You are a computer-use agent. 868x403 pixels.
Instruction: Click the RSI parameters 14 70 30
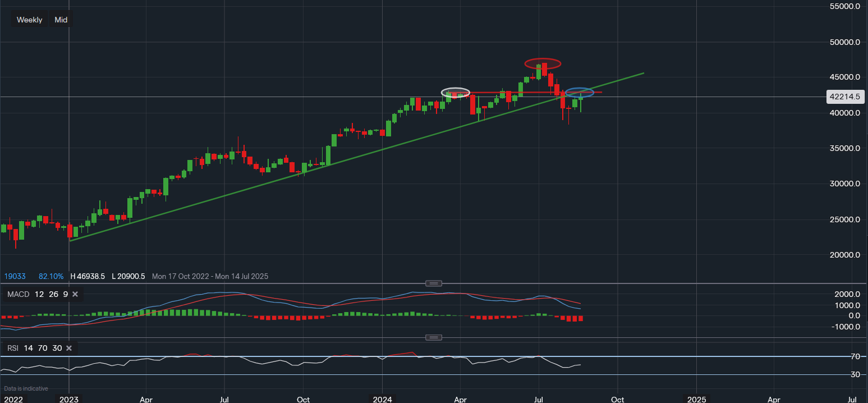click(x=43, y=348)
